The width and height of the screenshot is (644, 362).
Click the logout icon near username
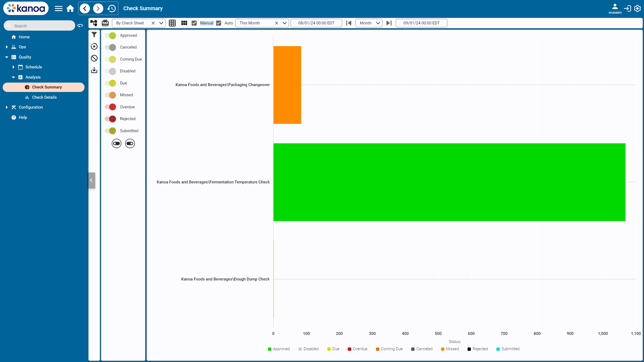click(x=627, y=9)
